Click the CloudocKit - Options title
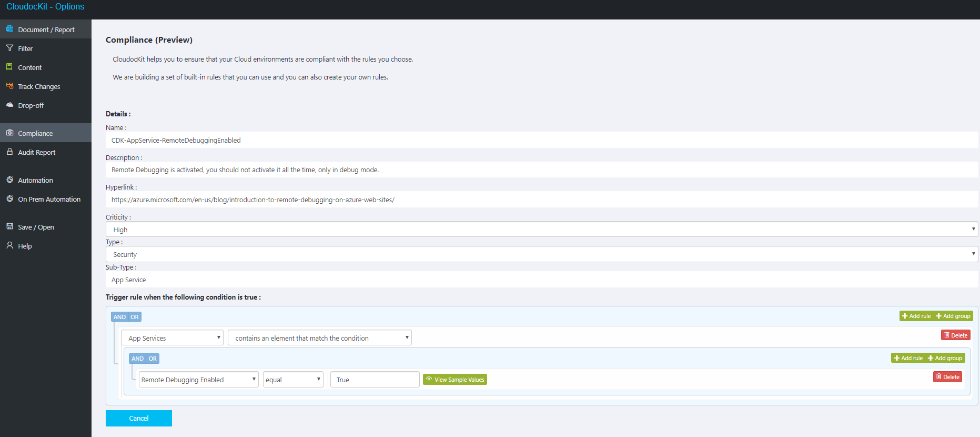This screenshot has width=980, height=437. (45, 6)
